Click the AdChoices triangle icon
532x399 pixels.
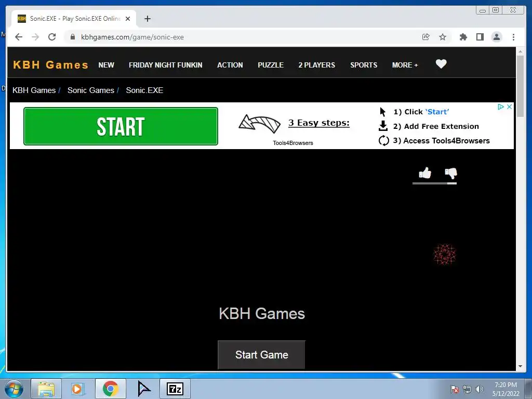(500, 107)
